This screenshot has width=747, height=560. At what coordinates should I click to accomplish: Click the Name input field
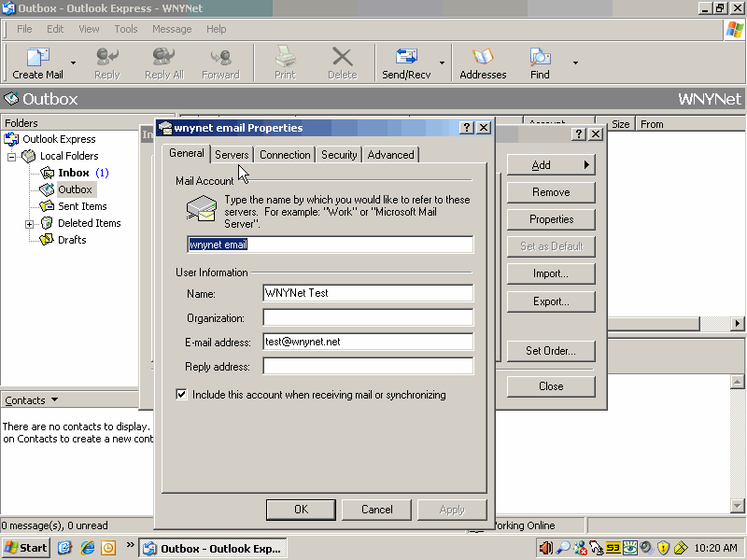pyautogui.click(x=368, y=293)
